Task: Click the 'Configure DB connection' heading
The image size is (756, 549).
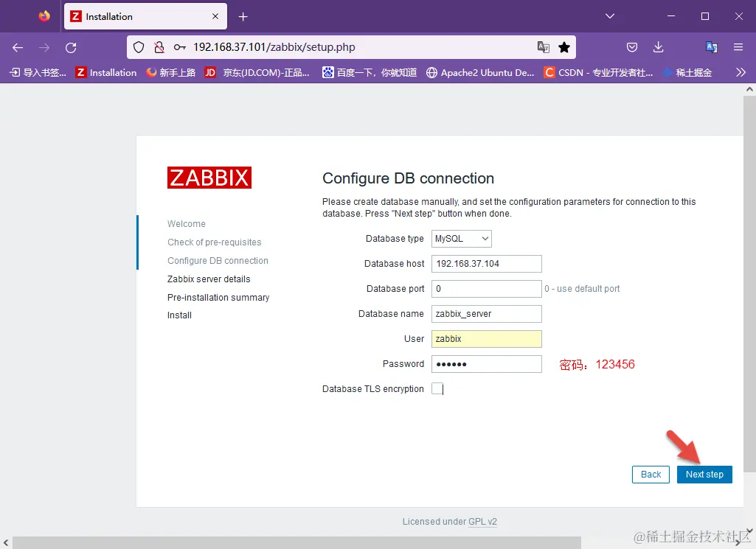Action: point(408,178)
